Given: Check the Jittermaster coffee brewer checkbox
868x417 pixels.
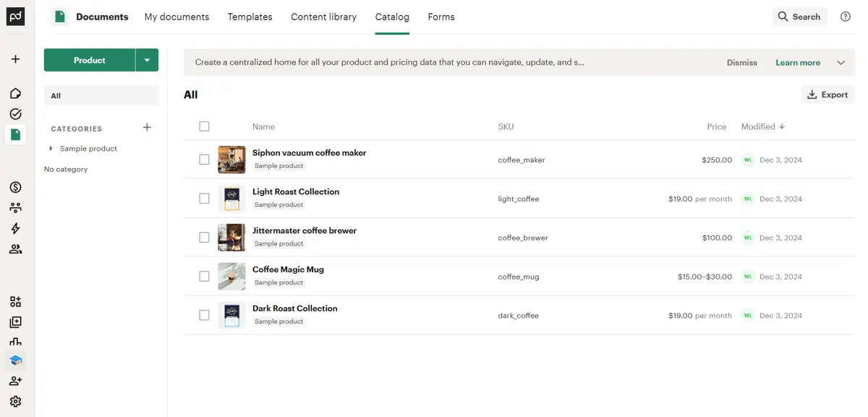Looking at the screenshot, I should pos(204,237).
